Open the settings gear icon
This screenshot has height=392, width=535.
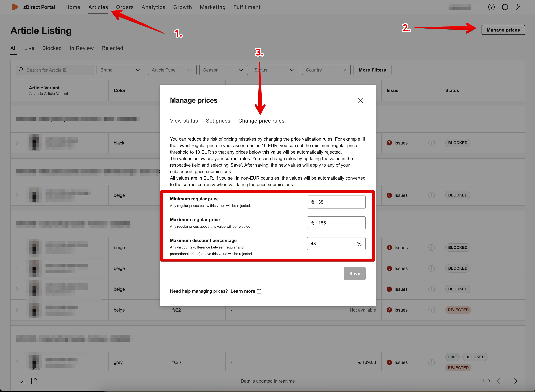[505, 7]
